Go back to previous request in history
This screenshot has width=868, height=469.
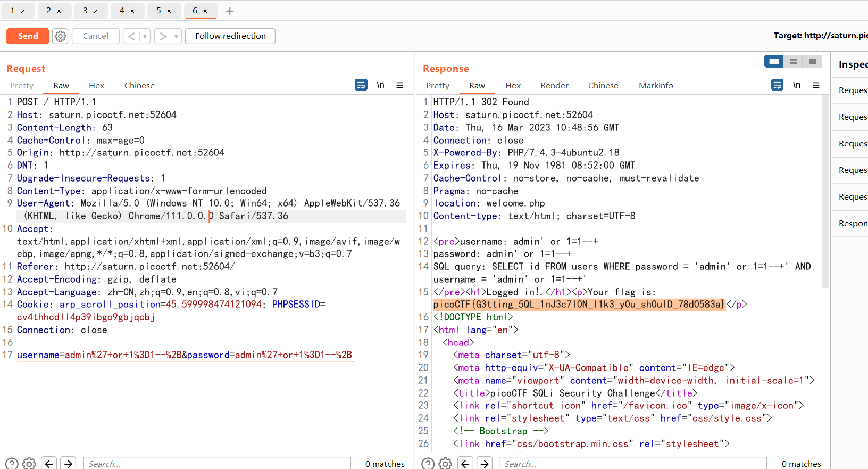(x=131, y=36)
